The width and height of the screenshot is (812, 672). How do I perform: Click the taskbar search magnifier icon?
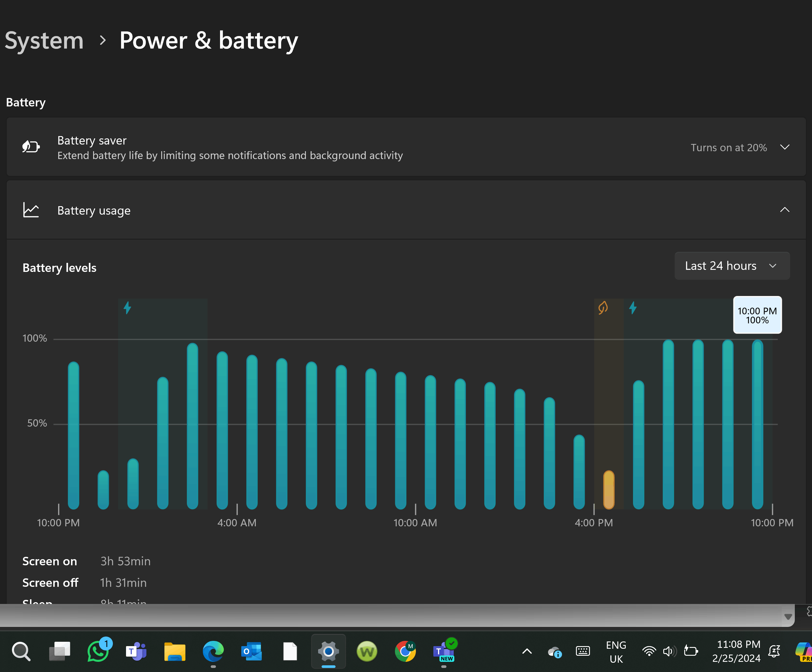tap(21, 652)
